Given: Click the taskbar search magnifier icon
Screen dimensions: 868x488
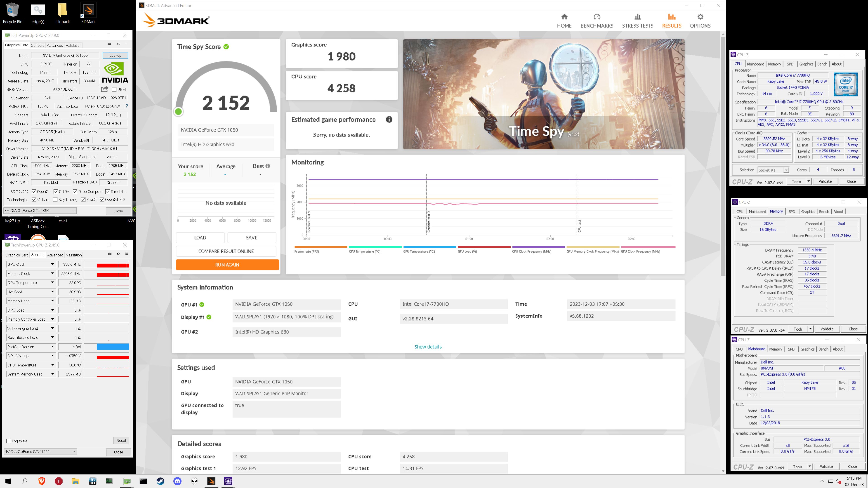Looking at the screenshot, I should [x=25, y=481].
